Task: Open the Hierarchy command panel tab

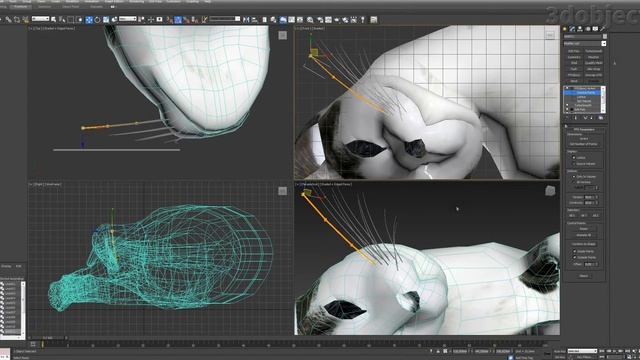Action: [580, 29]
